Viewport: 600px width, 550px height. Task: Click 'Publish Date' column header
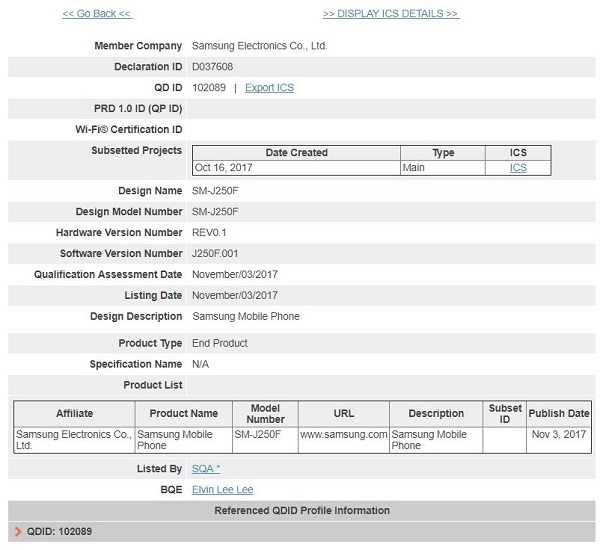[x=559, y=414]
